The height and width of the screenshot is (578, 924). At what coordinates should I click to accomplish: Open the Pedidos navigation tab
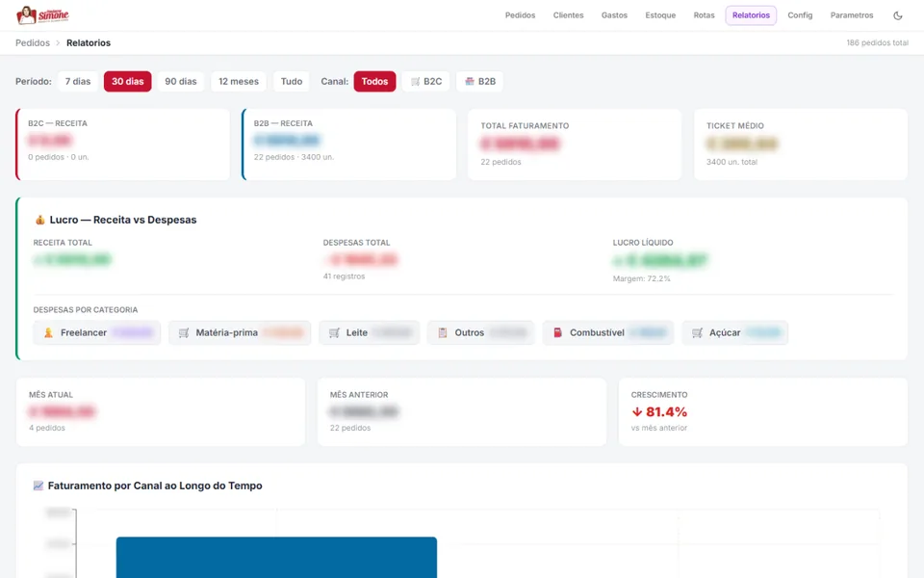[x=521, y=15]
